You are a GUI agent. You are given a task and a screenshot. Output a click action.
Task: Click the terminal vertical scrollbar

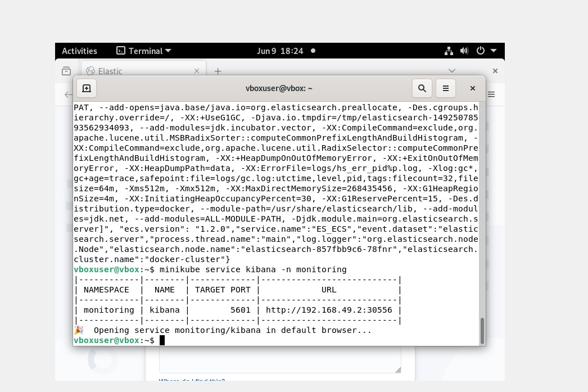(482, 330)
